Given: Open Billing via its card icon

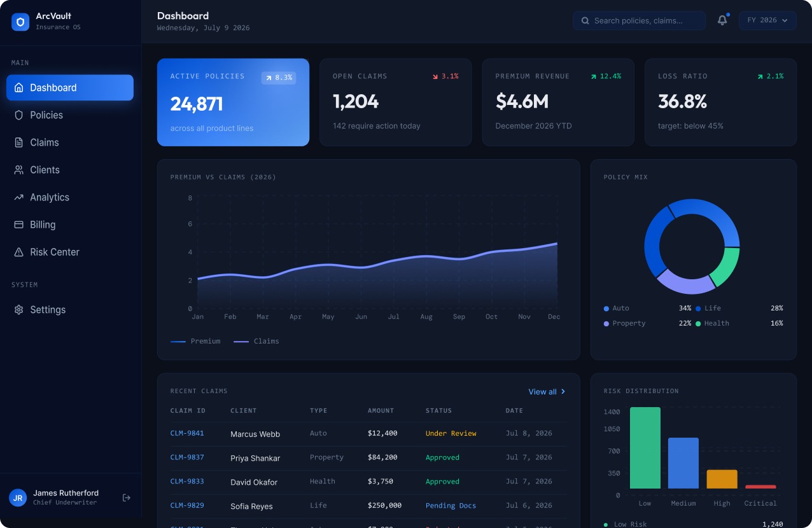Looking at the screenshot, I should tap(18, 225).
